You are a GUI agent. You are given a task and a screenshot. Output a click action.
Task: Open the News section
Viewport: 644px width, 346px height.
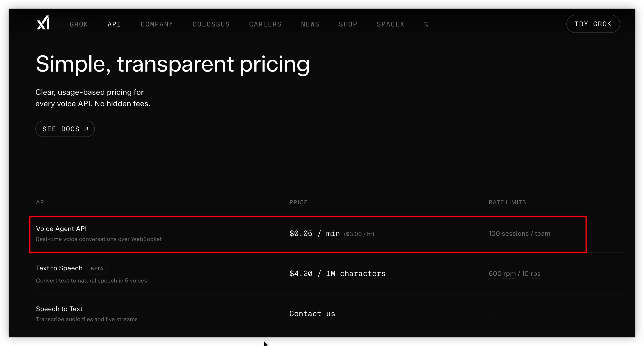(310, 24)
